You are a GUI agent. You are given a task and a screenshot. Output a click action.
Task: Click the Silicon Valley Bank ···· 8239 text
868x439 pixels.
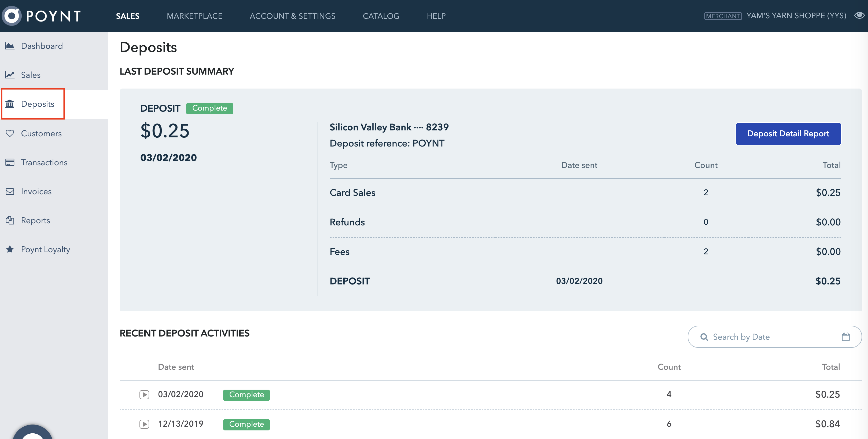(389, 127)
